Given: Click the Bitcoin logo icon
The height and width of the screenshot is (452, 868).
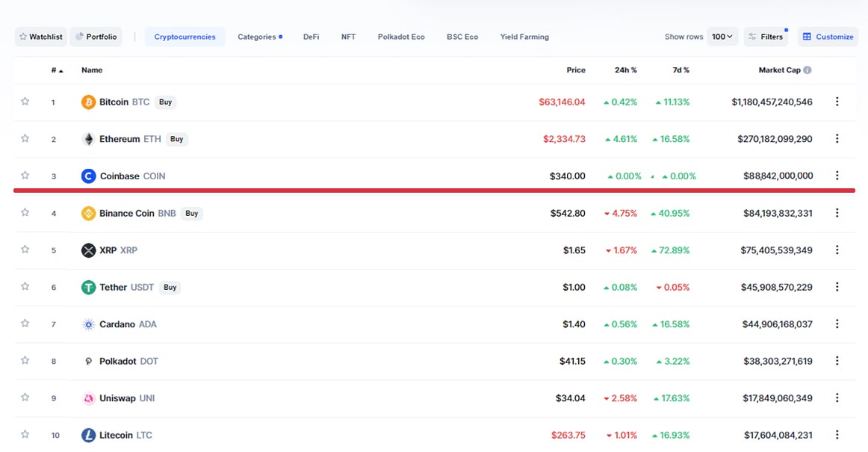Looking at the screenshot, I should (x=88, y=102).
